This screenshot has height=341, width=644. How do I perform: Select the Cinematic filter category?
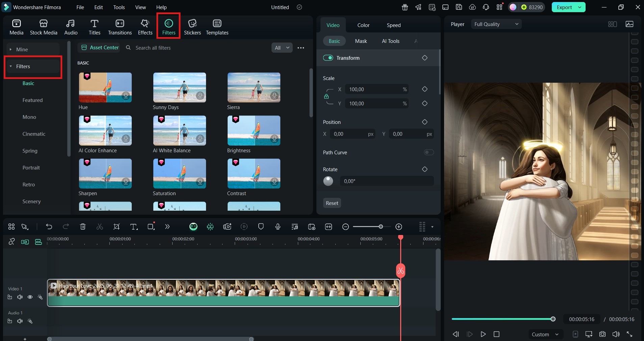point(34,134)
